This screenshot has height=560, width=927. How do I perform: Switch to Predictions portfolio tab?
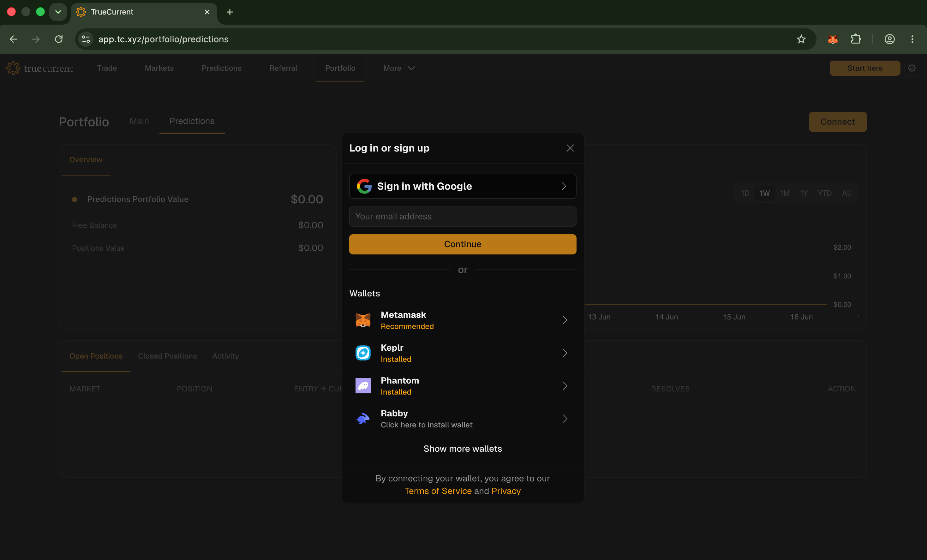click(x=192, y=121)
